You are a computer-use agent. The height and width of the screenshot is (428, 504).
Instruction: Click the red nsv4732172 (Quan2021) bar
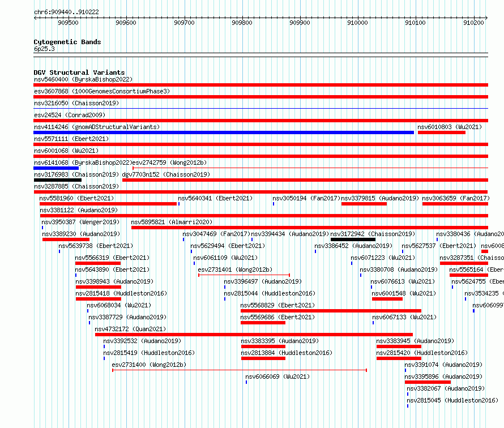(254, 335)
